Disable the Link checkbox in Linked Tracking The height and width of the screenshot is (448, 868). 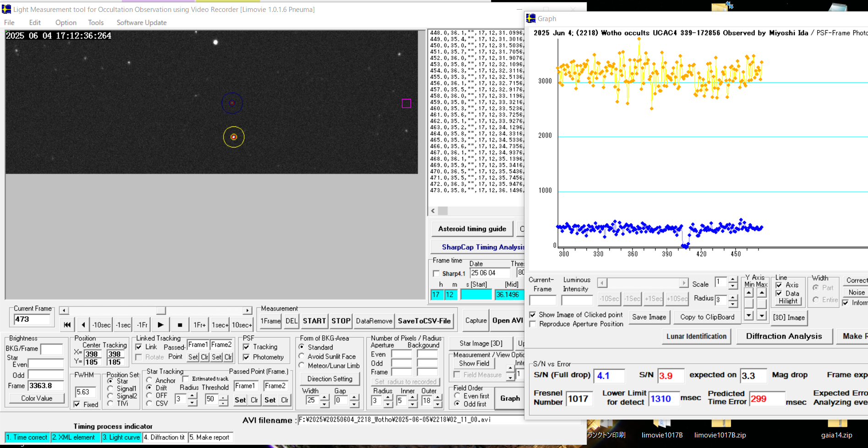(x=139, y=347)
